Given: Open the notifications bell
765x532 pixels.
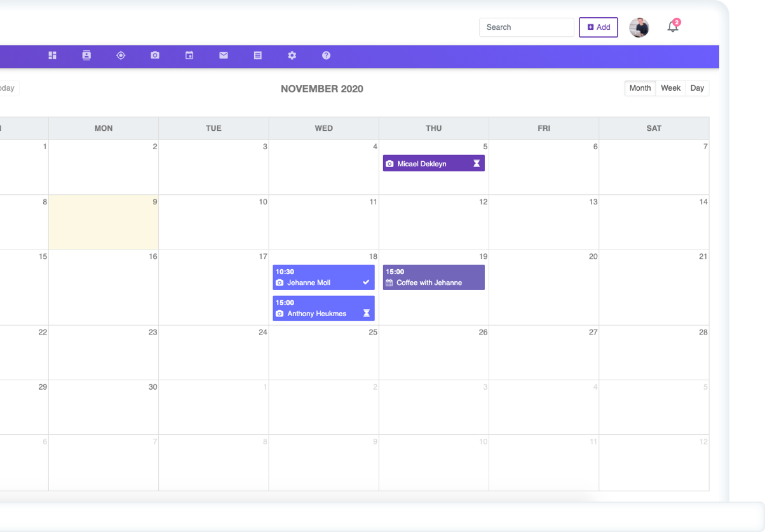Looking at the screenshot, I should click(673, 27).
